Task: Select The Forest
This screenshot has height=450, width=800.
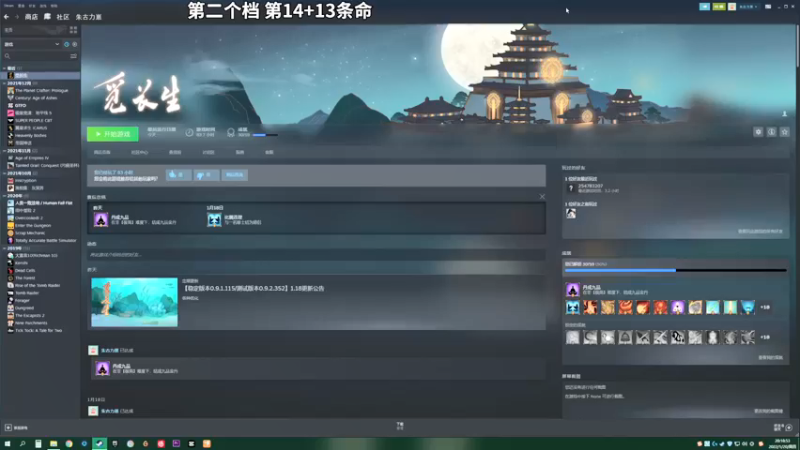Action: coord(25,278)
